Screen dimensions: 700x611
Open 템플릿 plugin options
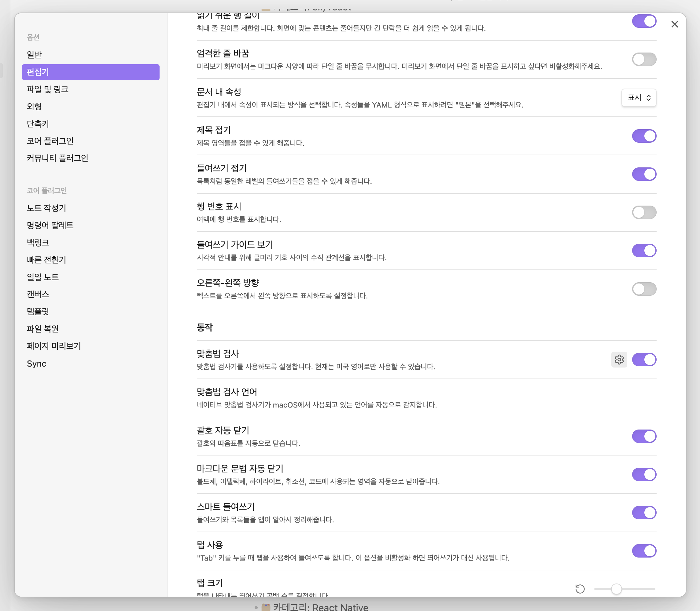click(38, 311)
